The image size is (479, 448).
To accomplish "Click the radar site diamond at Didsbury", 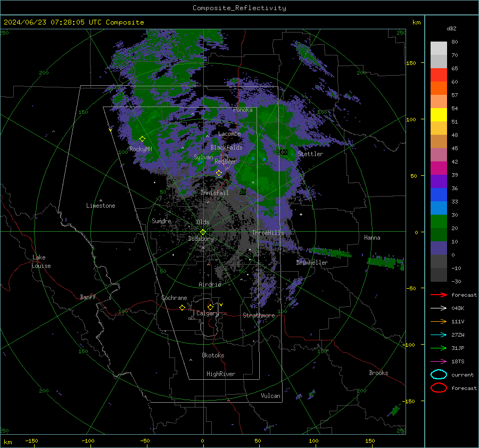I will tap(203, 232).
